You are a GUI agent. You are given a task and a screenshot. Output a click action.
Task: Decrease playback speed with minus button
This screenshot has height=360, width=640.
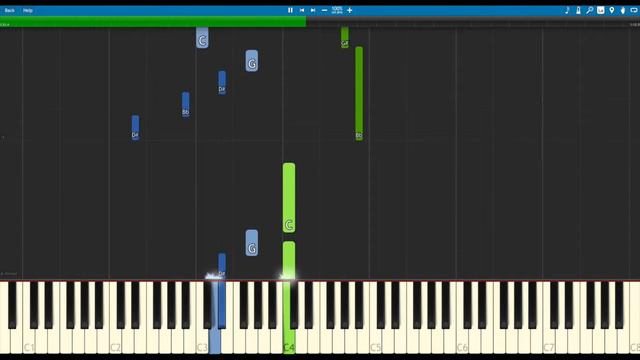(324, 10)
